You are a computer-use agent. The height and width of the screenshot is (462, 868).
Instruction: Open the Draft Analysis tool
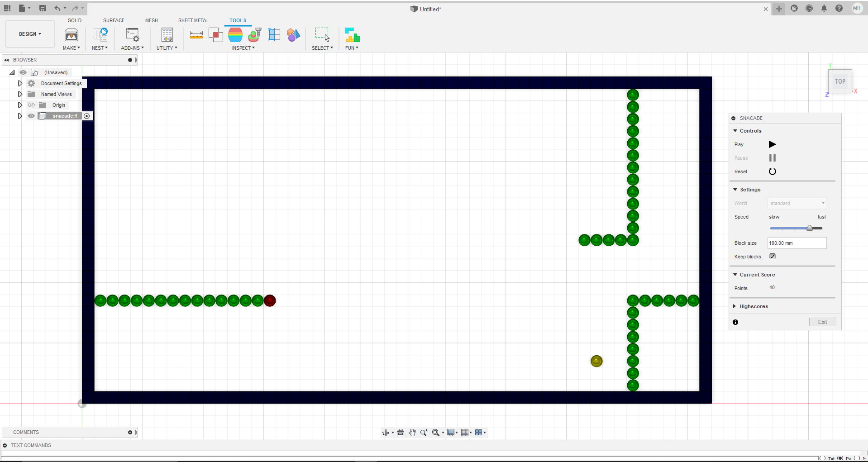point(255,35)
